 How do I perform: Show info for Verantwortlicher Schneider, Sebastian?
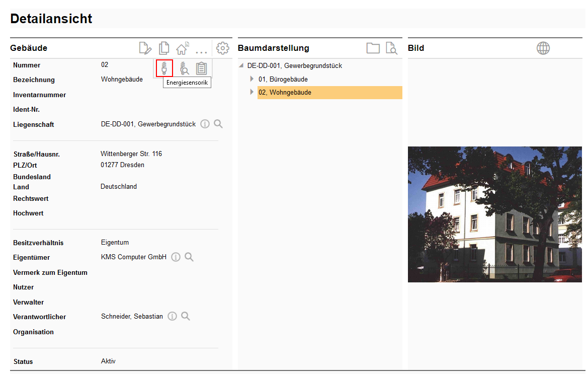coord(172,317)
